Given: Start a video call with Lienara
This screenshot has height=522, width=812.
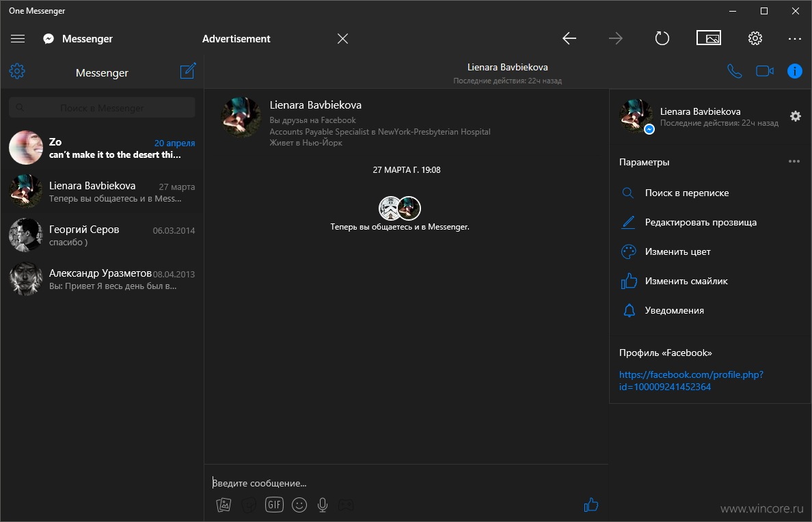Looking at the screenshot, I should 765,71.
